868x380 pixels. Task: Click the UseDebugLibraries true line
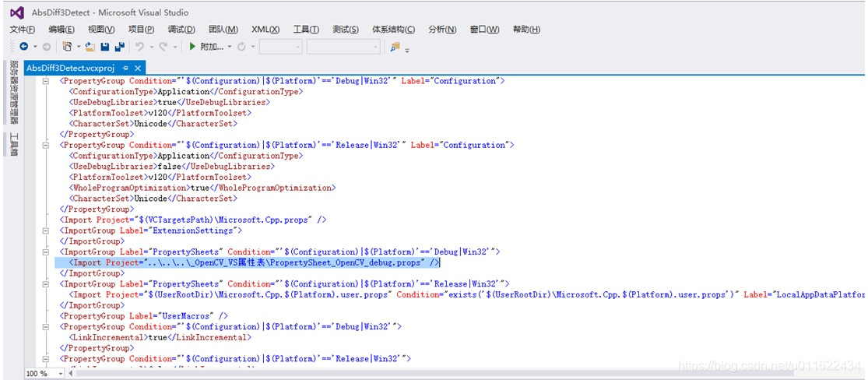click(x=170, y=103)
